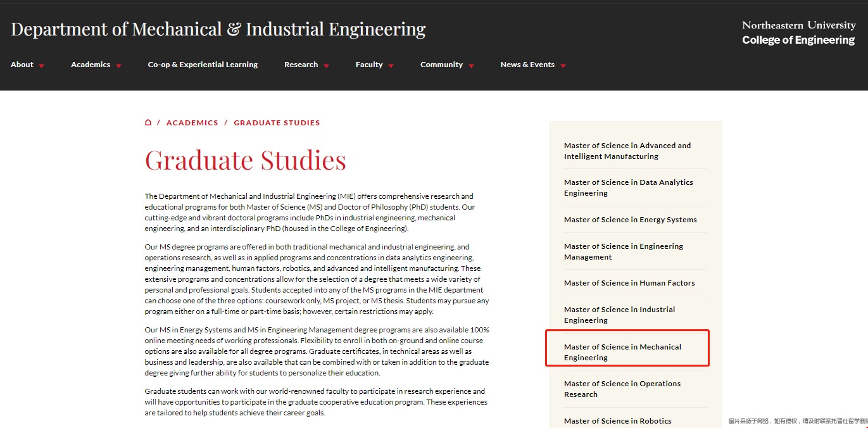Image resolution: width=868 pixels, height=428 pixels.
Task: Open Master of Science in Mechanical Engineering
Action: (x=623, y=352)
